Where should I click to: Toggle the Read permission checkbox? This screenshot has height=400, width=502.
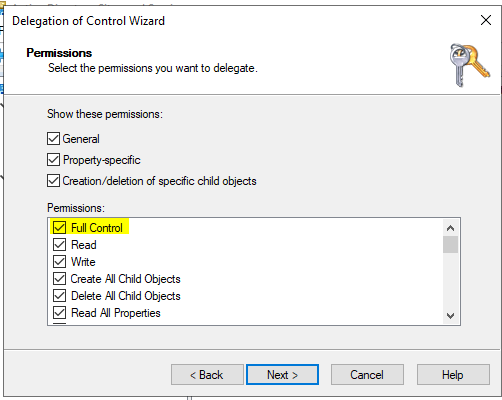[59, 245]
